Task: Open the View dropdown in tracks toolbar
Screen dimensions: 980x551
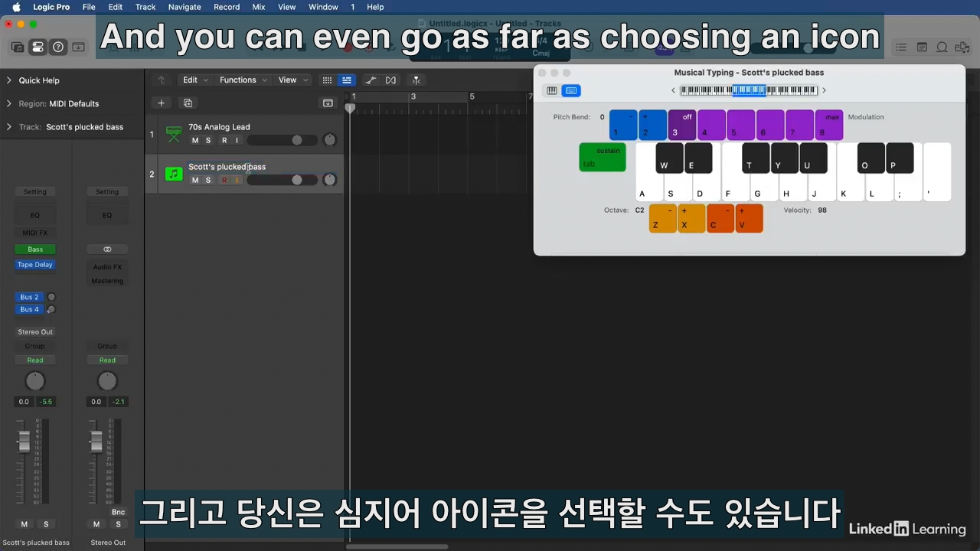Action: 293,80
